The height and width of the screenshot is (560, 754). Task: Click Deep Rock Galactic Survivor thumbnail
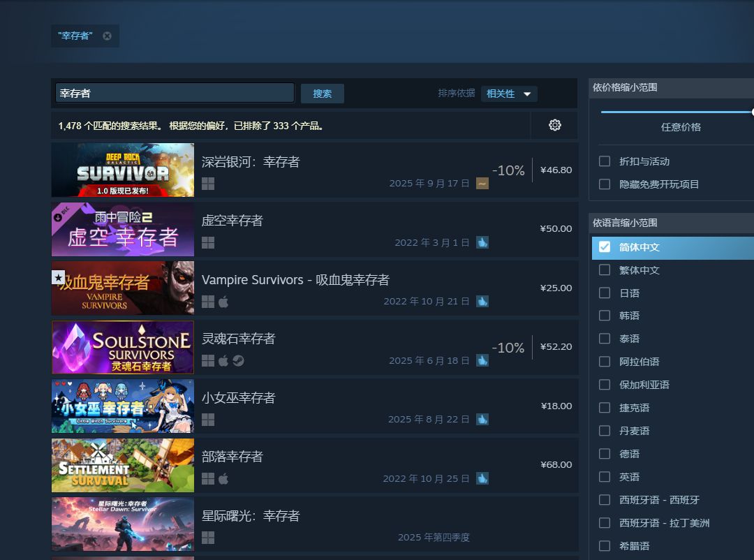point(123,170)
